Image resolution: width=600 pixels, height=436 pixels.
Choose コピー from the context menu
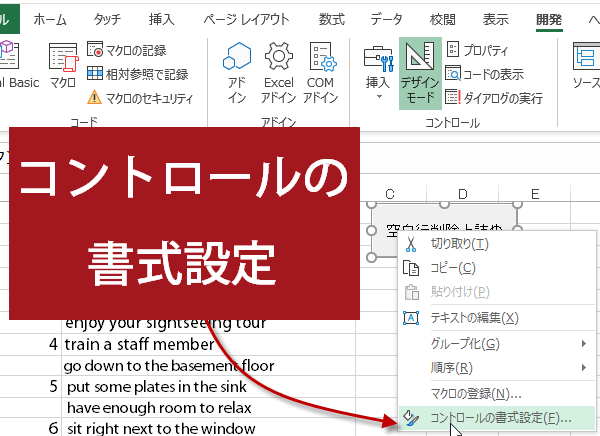(452, 267)
